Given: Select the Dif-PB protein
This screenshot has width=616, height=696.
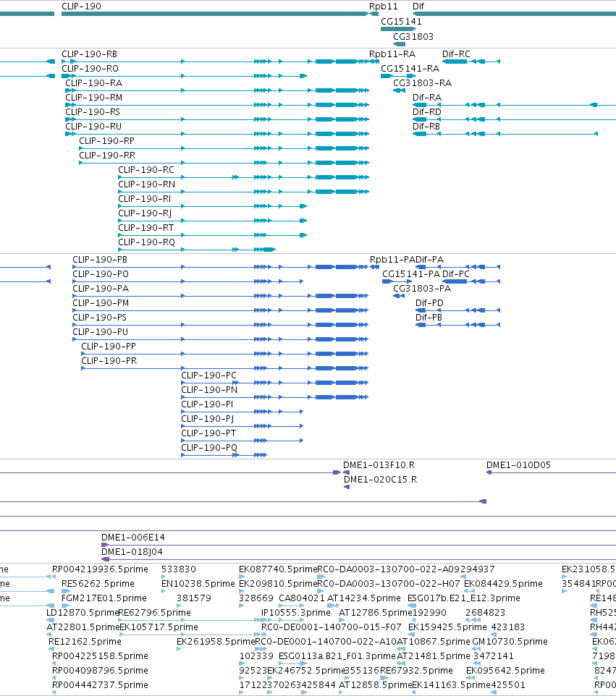Looking at the screenshot, I should [x=458, y=325].
